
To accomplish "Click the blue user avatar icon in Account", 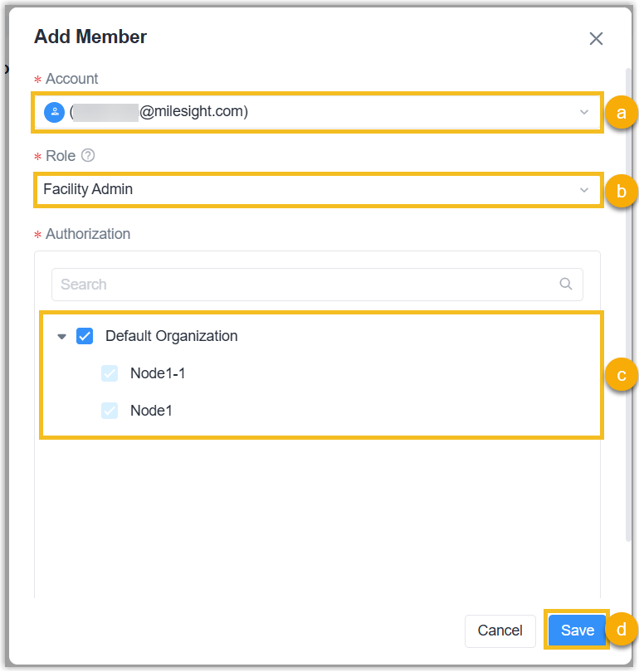I will tap(54, 112).
